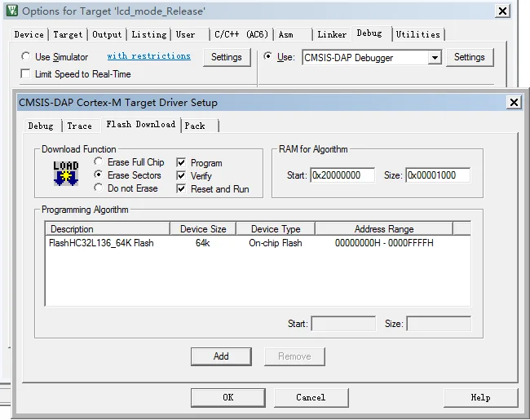
Task: Switch to the Output tab
Action: pos(107,34)
